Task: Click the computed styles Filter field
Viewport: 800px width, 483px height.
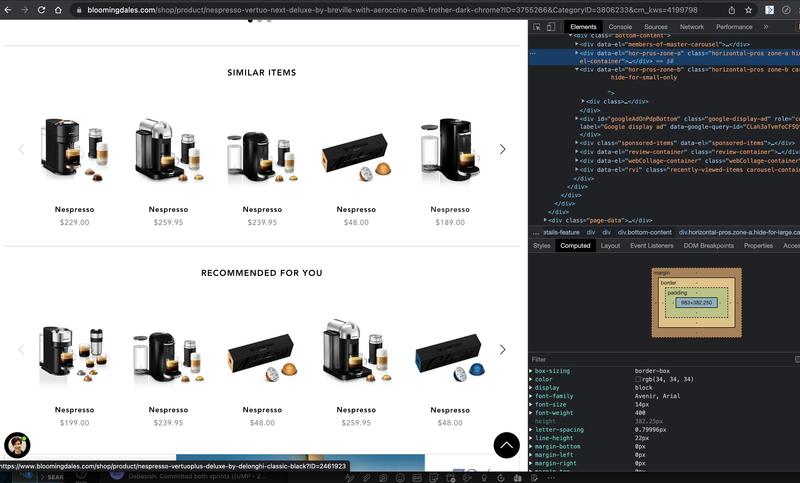Action: point(661,359)
